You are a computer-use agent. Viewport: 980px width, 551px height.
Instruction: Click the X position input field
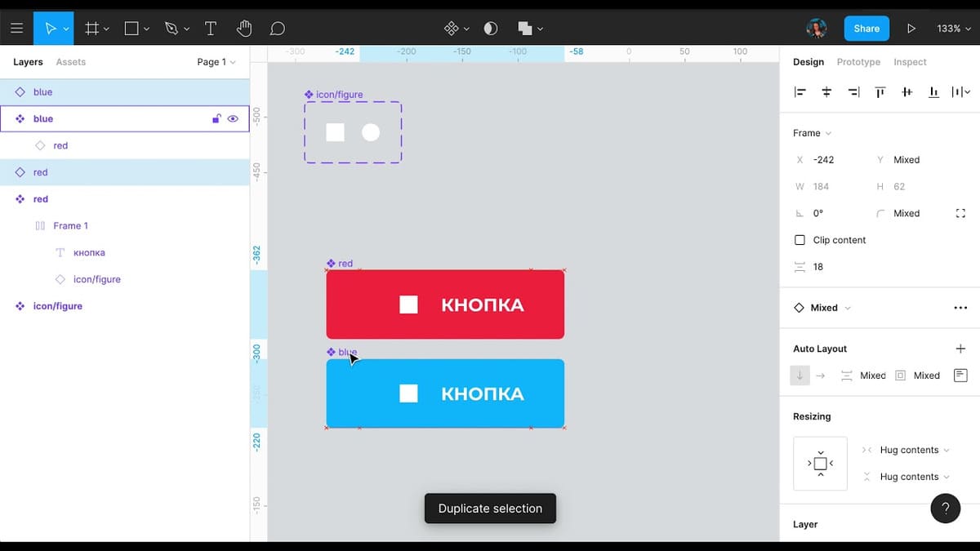(x=833, y=160)
